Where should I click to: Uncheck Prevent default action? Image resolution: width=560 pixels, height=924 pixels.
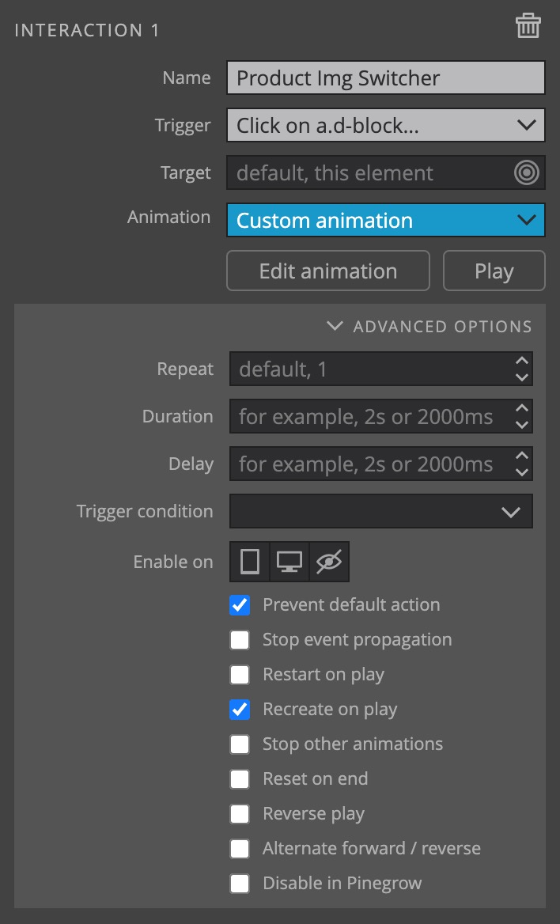click(240, 604)
